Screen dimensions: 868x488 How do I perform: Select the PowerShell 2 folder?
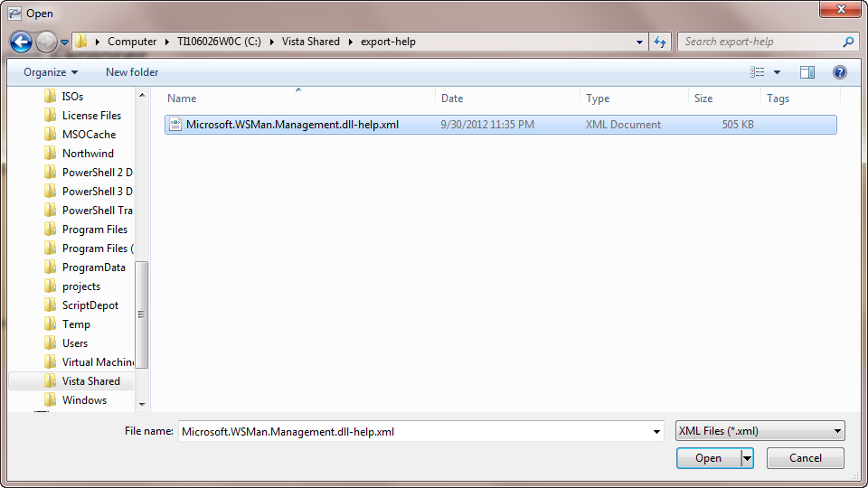[x=88, y=172]
